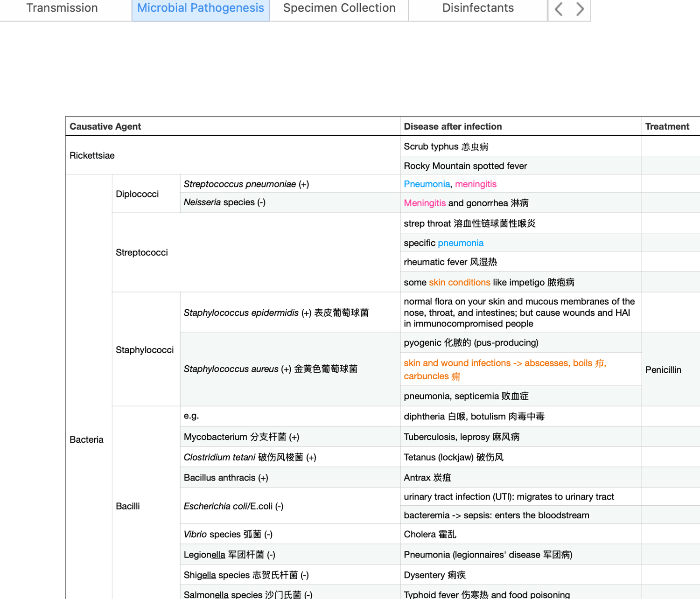Screen dimensions: 700x599
Task: Click 'diphtheria, botulism' cell
Action: [x=521, y=416]
